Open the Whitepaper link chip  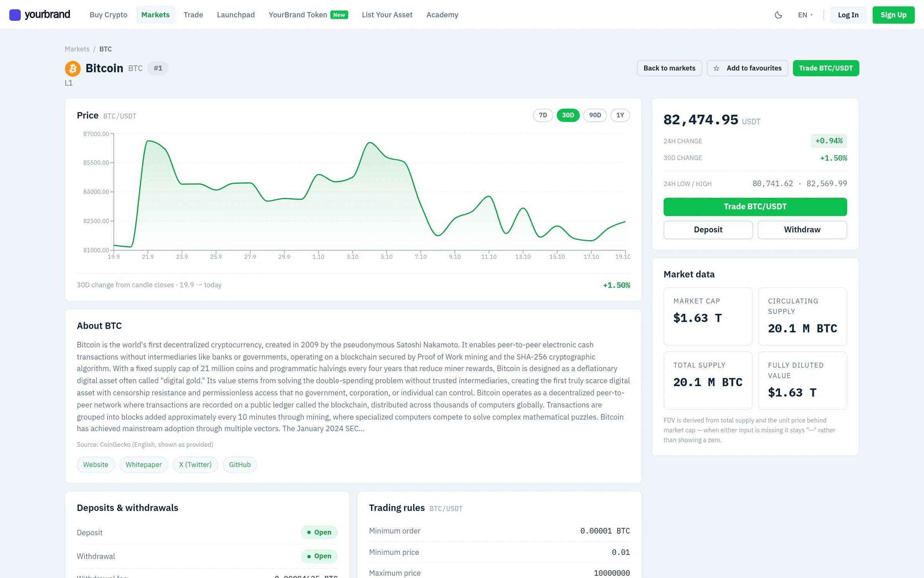[144, 465]
